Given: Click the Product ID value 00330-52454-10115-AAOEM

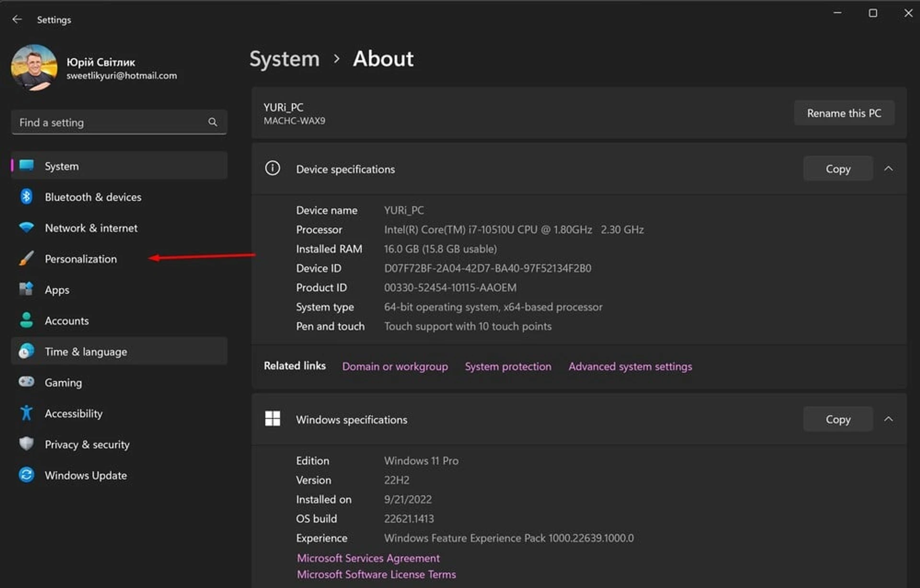Looking at the screenshot, I should [x=450, y=288].
